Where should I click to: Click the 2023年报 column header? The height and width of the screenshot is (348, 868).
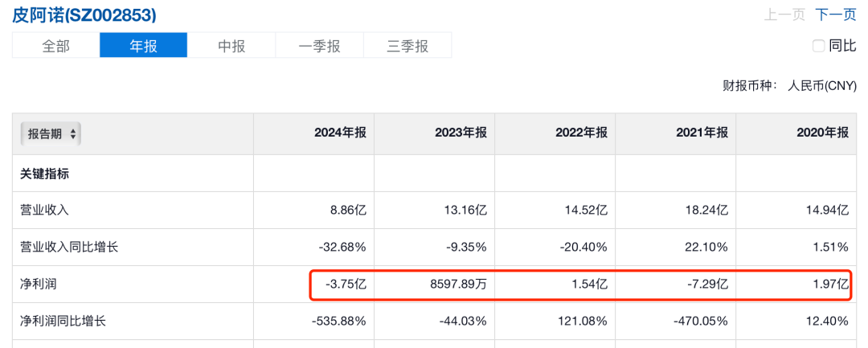(x=461, y=133)
